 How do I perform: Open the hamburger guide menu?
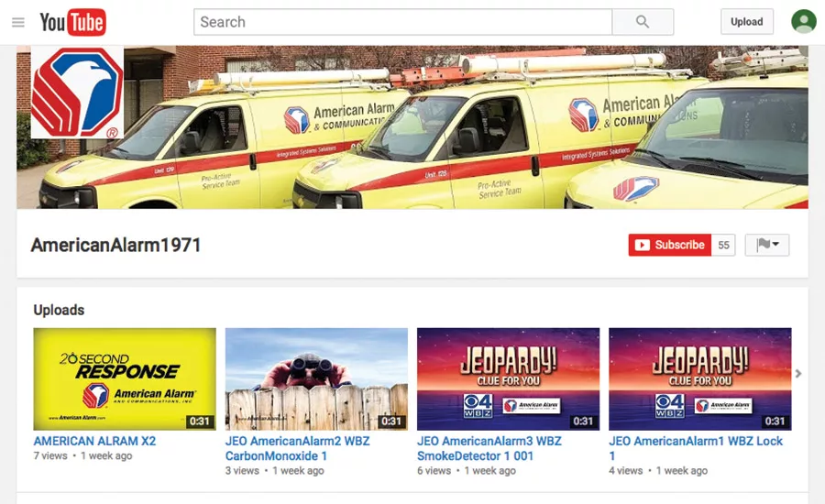[18, 22]
